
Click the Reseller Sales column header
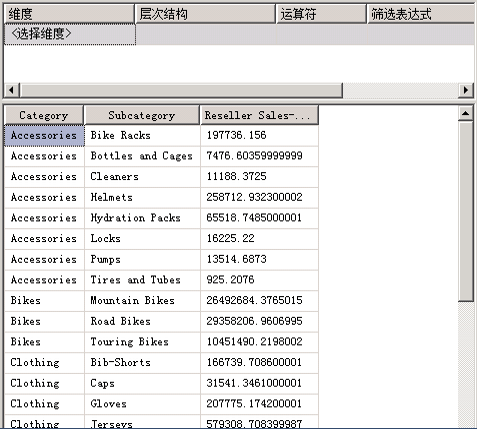[x=259, y=115]
